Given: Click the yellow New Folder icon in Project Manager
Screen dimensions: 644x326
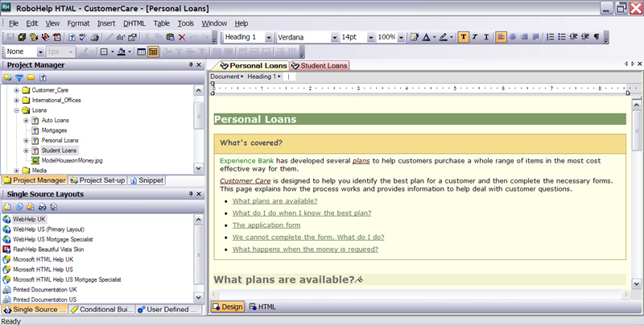Looking at the screenshot, I should pyautogui.click(x=31, y=77).
